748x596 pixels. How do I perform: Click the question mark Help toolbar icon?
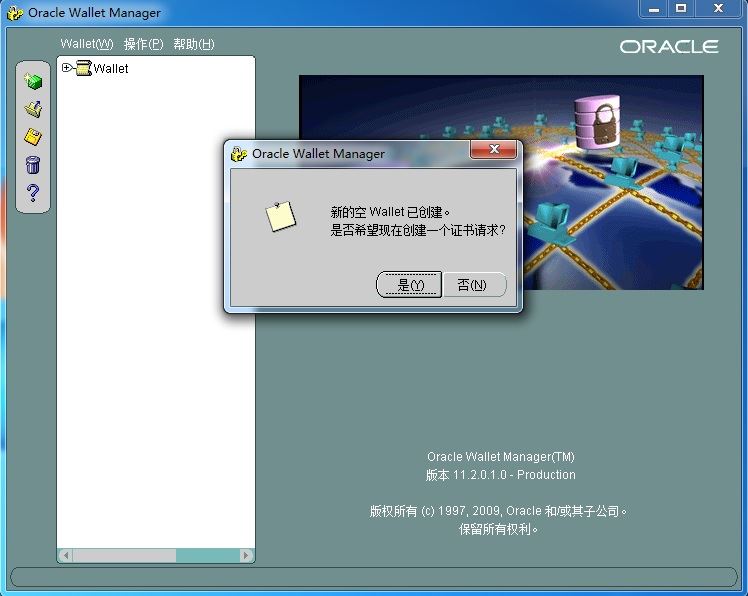[x=33, y=193]
